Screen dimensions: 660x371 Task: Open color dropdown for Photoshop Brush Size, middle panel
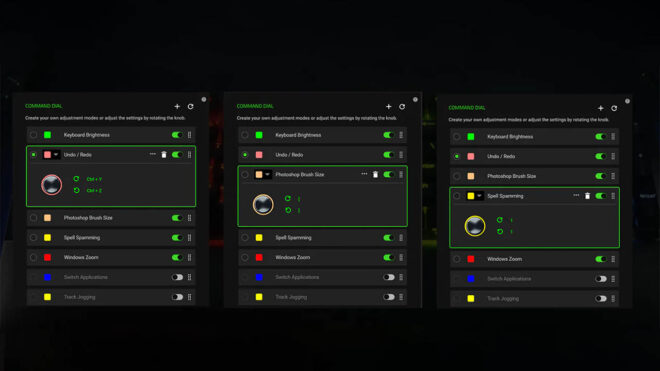point(267,174)
